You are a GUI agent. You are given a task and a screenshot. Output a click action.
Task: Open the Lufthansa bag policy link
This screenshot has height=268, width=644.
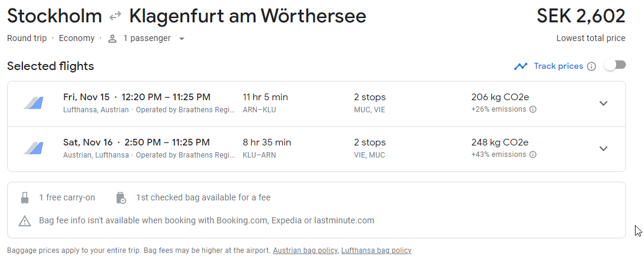(x=376, y=250)
